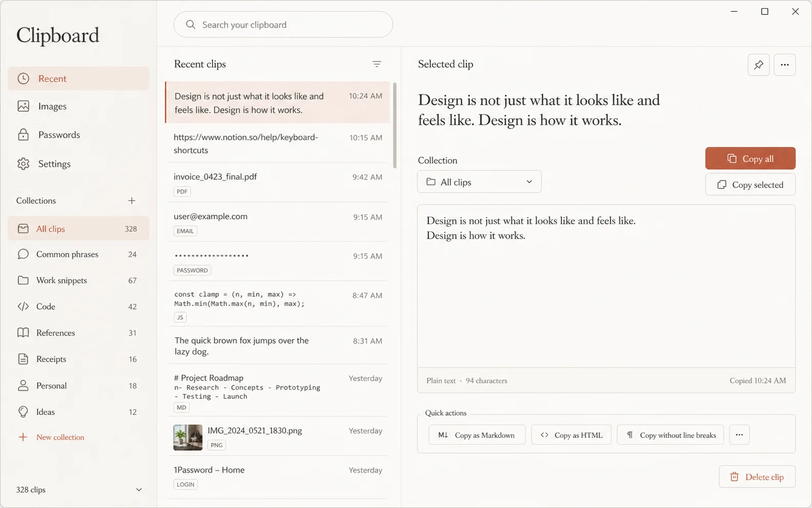Select the quick brown fox clip

tap(278, 346)
